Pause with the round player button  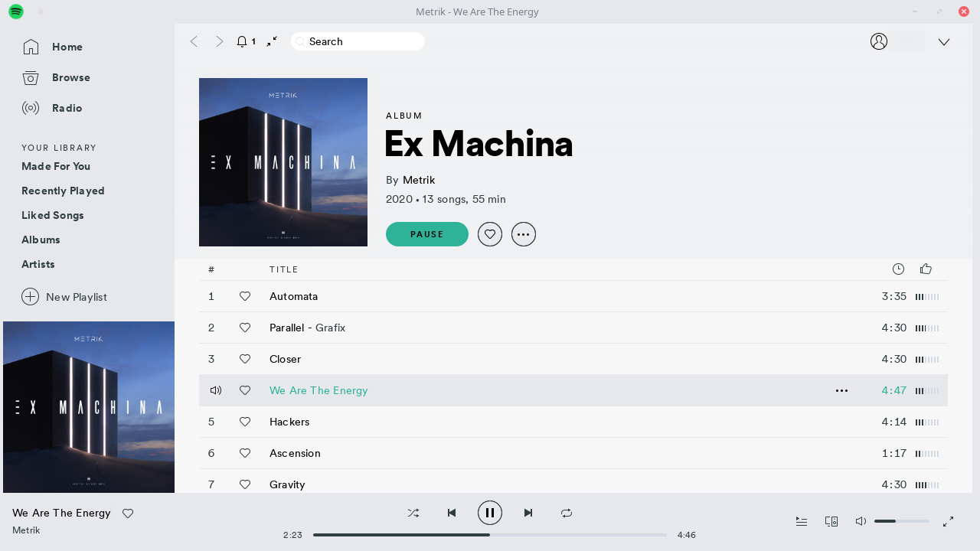(x=490, y=513)
